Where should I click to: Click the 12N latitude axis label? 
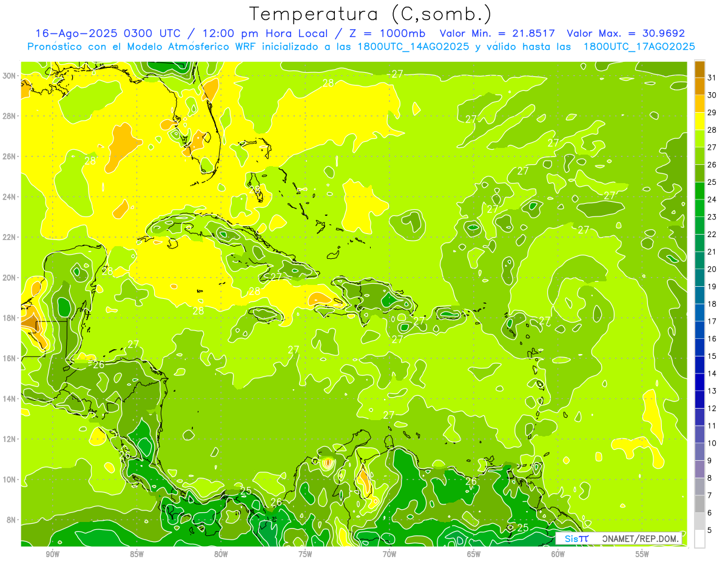(x=9, y=439)
